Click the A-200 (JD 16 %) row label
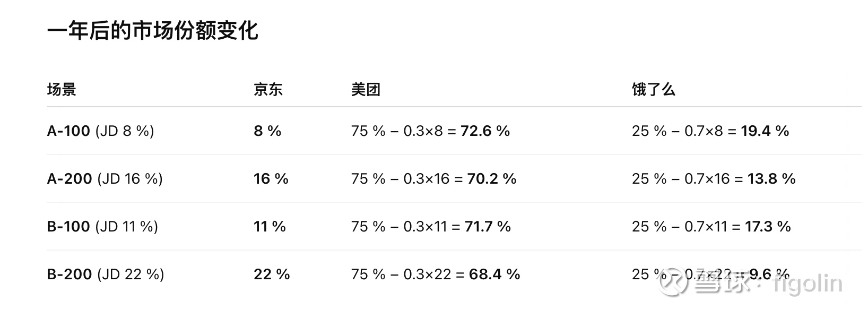The image size is (868, 309). pos(105,178)
